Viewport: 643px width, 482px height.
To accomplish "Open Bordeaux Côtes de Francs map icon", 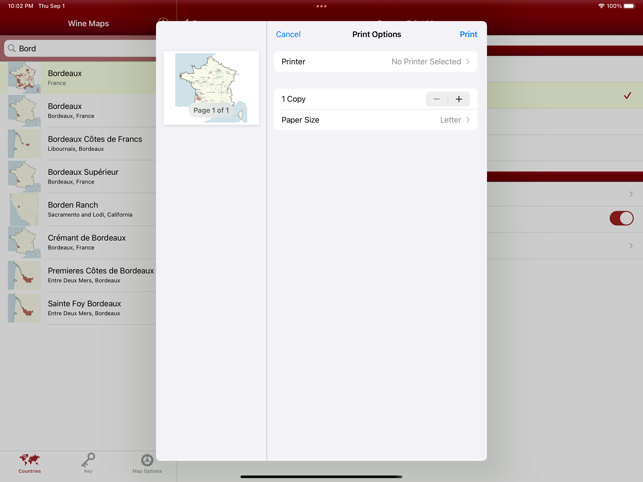I will (24, 144).
